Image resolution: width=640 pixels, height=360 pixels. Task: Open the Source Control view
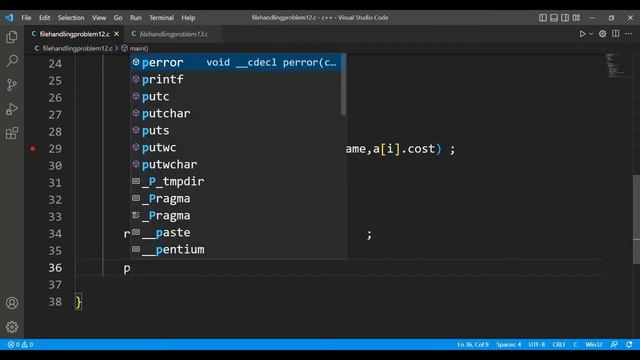tap(12, 85)
